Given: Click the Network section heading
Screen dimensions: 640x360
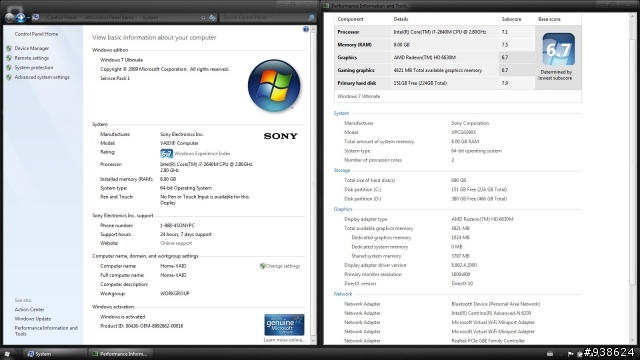Looking at the screenshot, I should [x=343, y=294].
